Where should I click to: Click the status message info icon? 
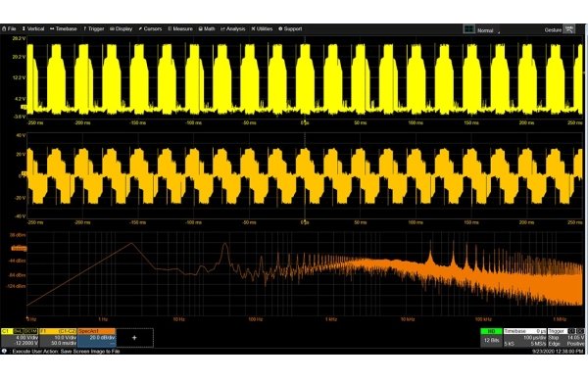click(4, 352)
